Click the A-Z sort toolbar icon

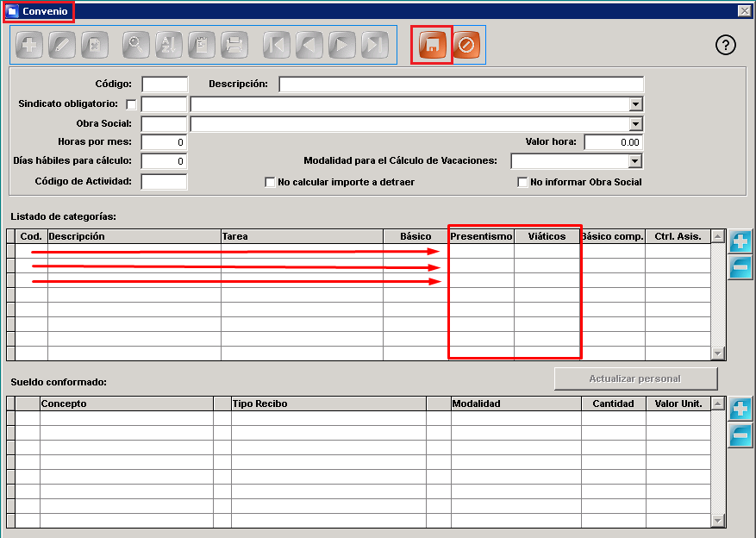(169, 46)
